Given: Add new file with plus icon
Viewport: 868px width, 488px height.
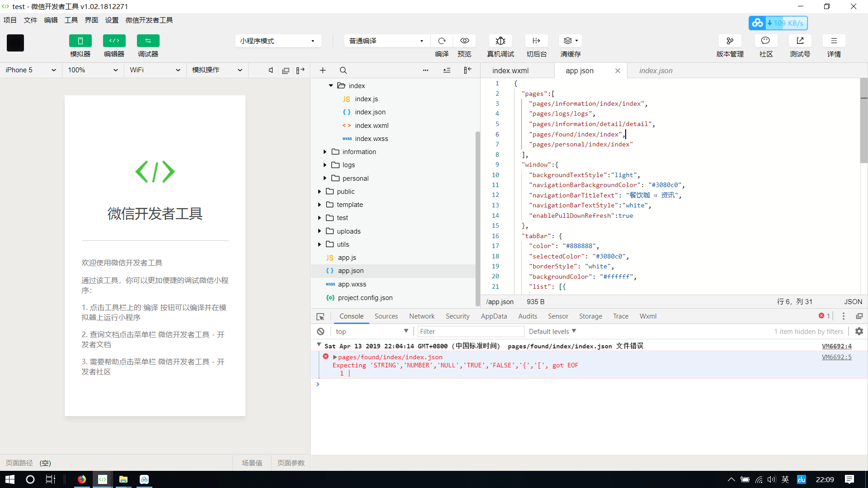Looking at the screenshot, I should point(323,70).
